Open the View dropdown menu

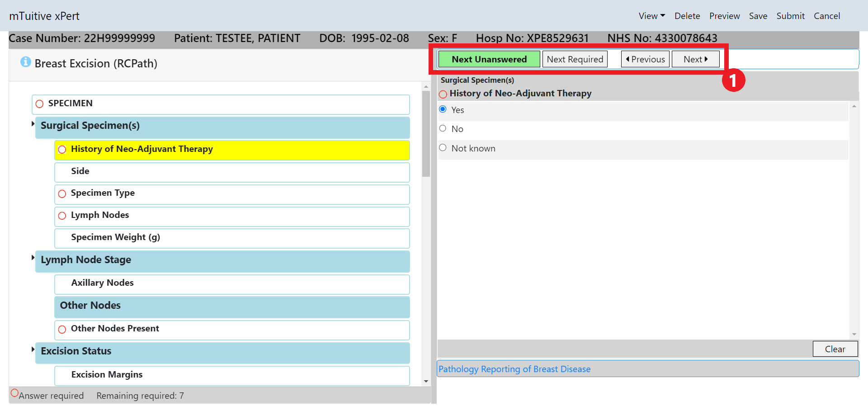pos(651,16)
